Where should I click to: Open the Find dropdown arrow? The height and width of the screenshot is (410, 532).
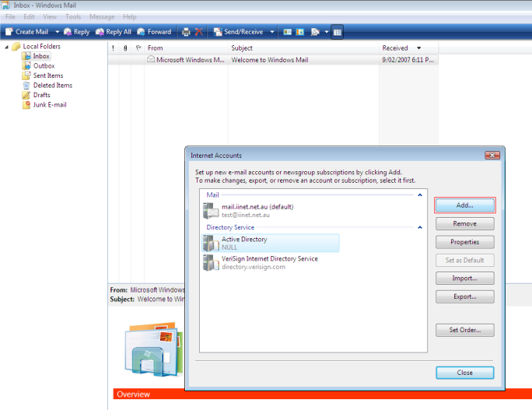(327, 32)
